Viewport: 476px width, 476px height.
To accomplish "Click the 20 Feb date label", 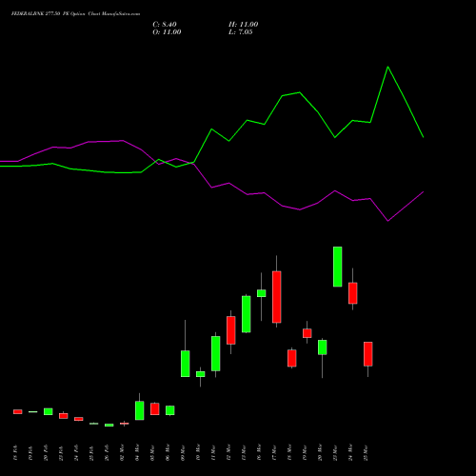I will [x=46, y=453].
